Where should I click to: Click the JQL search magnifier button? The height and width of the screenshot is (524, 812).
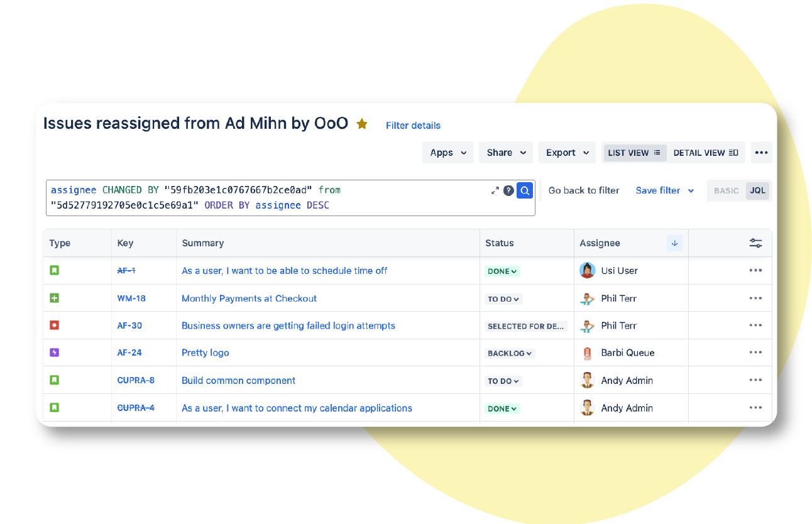pyautogui.click(x=525, y=190)
